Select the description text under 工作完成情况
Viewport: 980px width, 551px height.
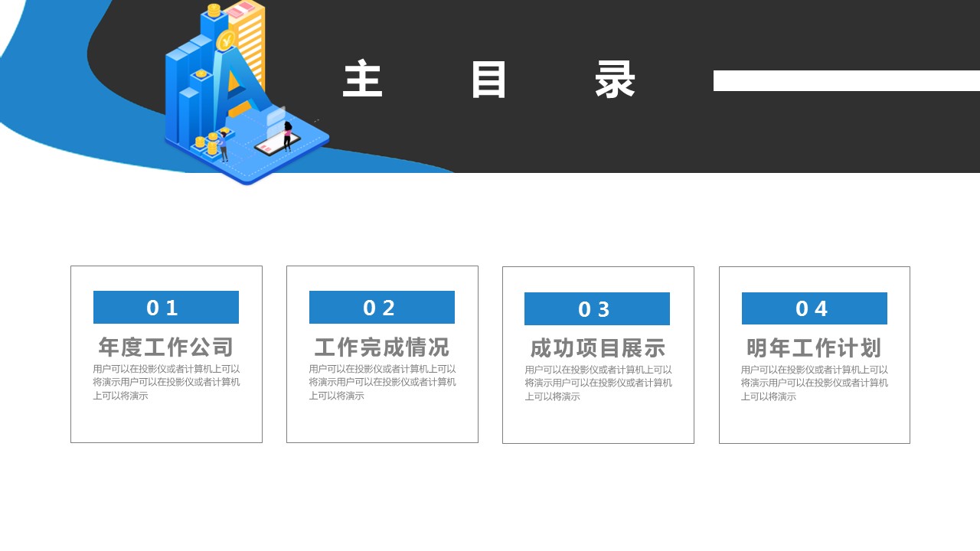[x=382, y=383]
